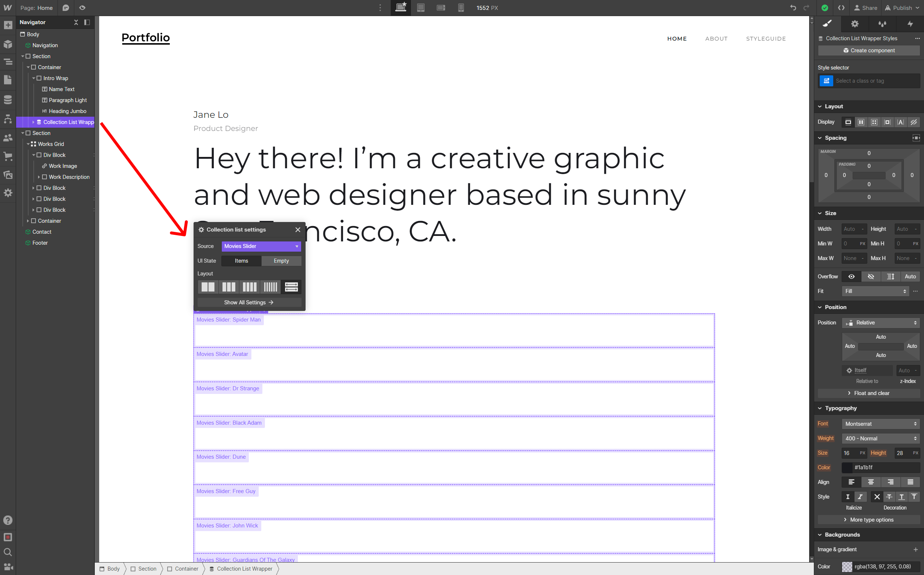Screen dimensions: 924x575
Task: Open the Fit dropdown showing Fill
Action: coord(875,291)
